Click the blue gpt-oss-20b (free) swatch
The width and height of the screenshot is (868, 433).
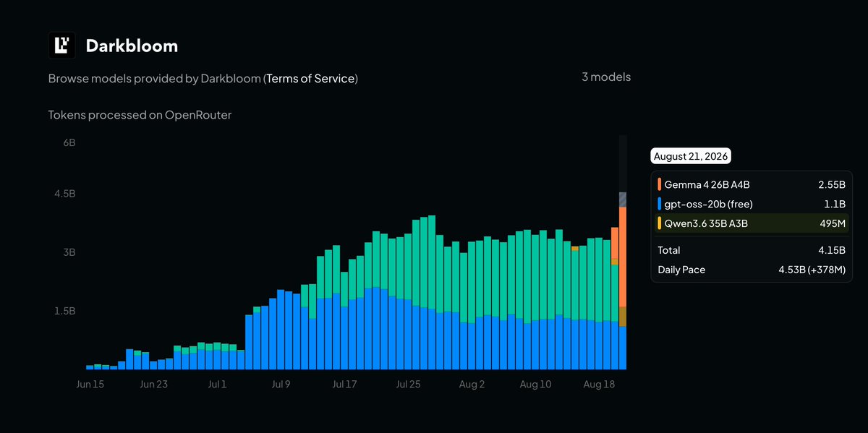tap(660, 204)
